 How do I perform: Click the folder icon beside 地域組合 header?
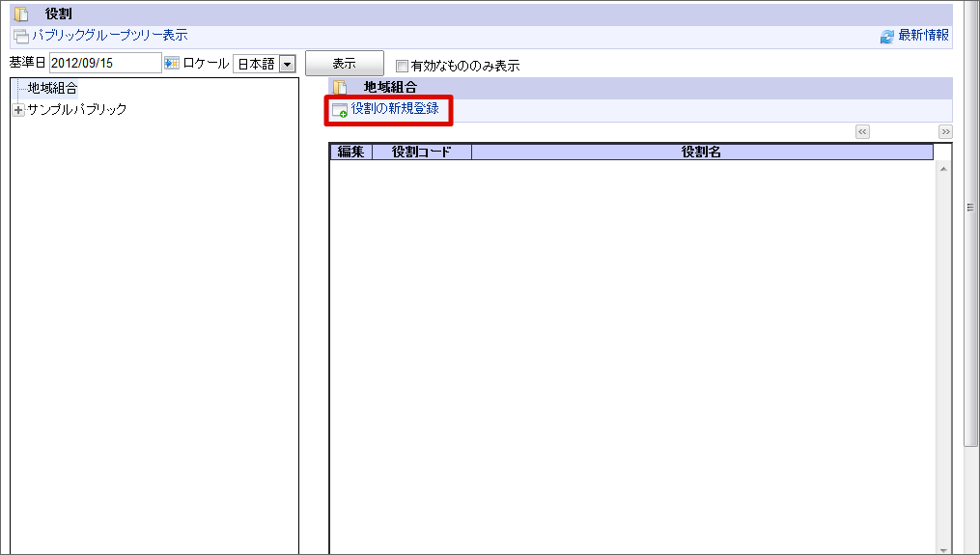(x=339, y=88)
